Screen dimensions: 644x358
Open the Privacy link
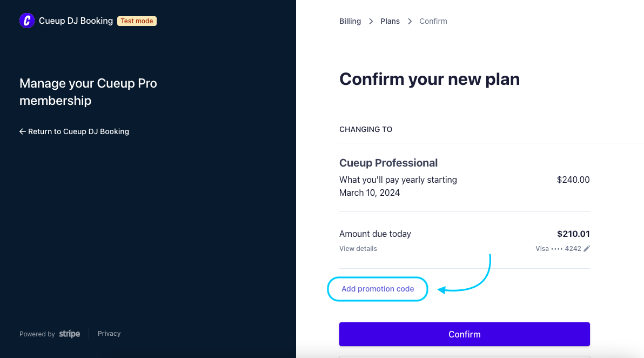point(109,333)
